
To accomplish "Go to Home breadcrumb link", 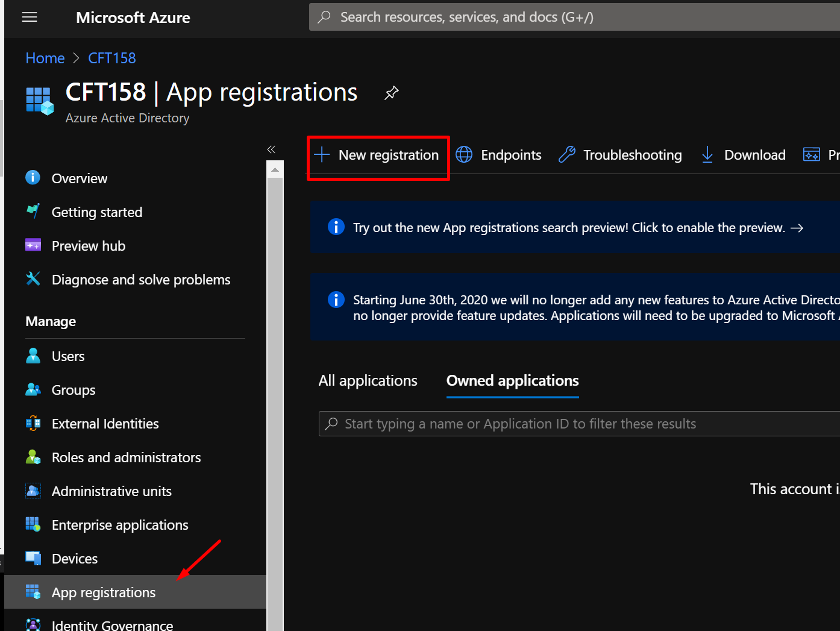I will (x=45, y=58).
